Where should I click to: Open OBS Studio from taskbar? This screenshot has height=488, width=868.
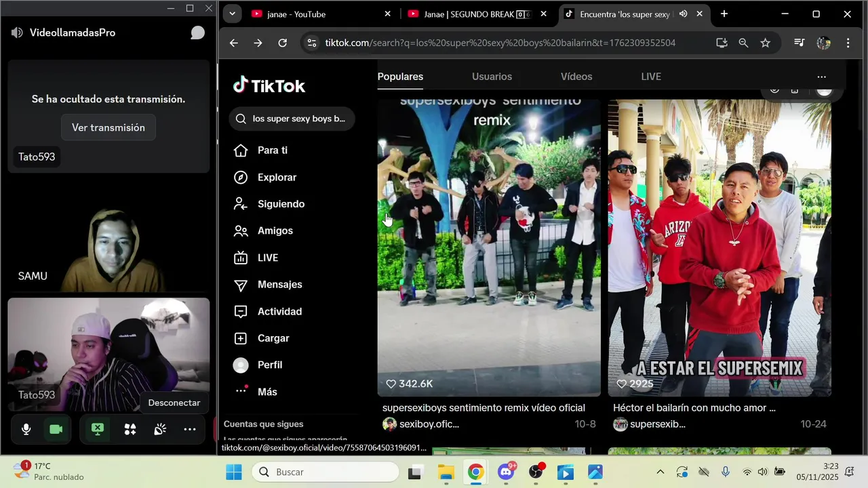(536, 472)
